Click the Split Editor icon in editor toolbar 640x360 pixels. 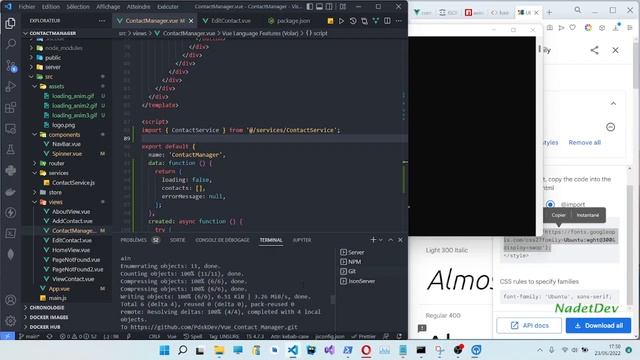(x=387, y=20)
